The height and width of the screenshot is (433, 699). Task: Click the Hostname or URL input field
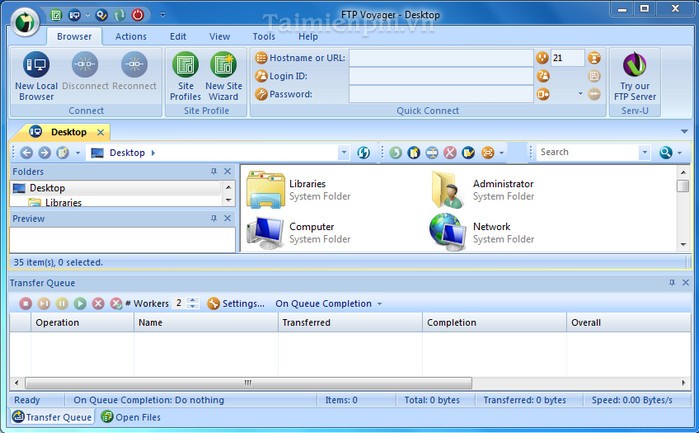pos(440,58)
